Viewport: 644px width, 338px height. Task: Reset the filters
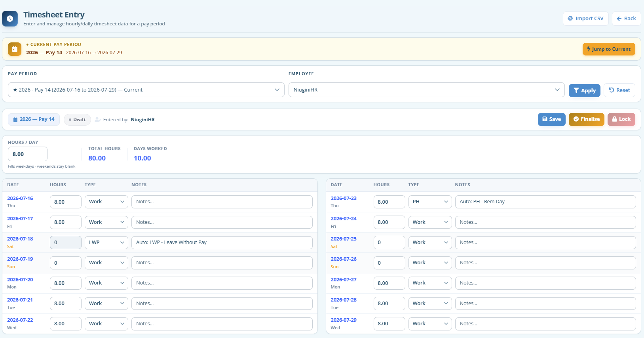(x=619, y=90)
